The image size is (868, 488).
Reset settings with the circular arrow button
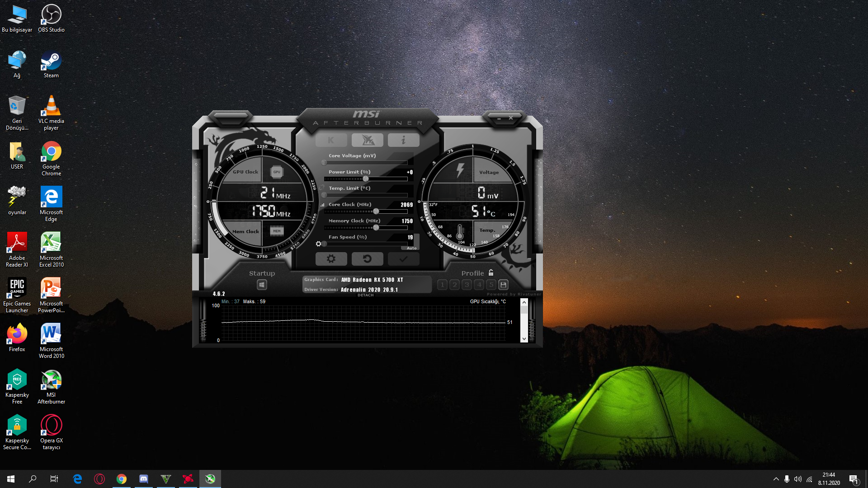tap(367, 259)
